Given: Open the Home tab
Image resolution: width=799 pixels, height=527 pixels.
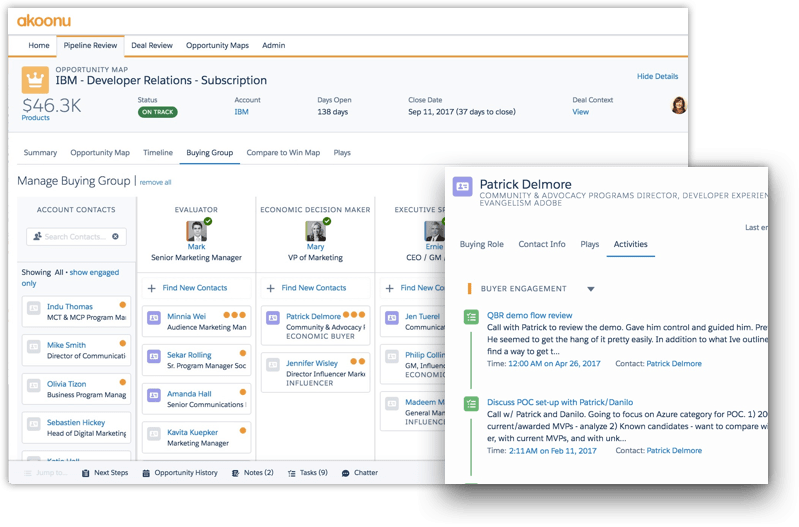Looking at the screenshot, I should pos(39,45).
